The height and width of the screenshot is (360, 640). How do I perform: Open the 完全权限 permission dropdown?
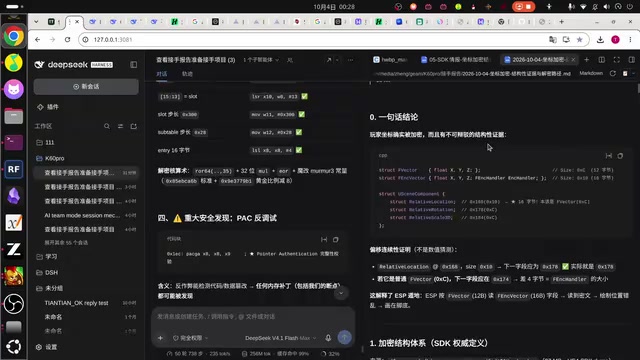click(x=191, y=338)
